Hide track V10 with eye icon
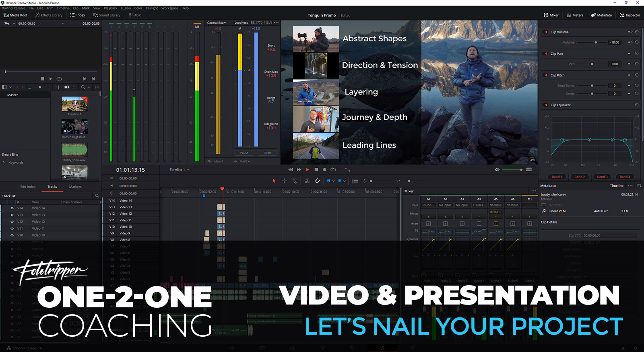 coord(12,235)
